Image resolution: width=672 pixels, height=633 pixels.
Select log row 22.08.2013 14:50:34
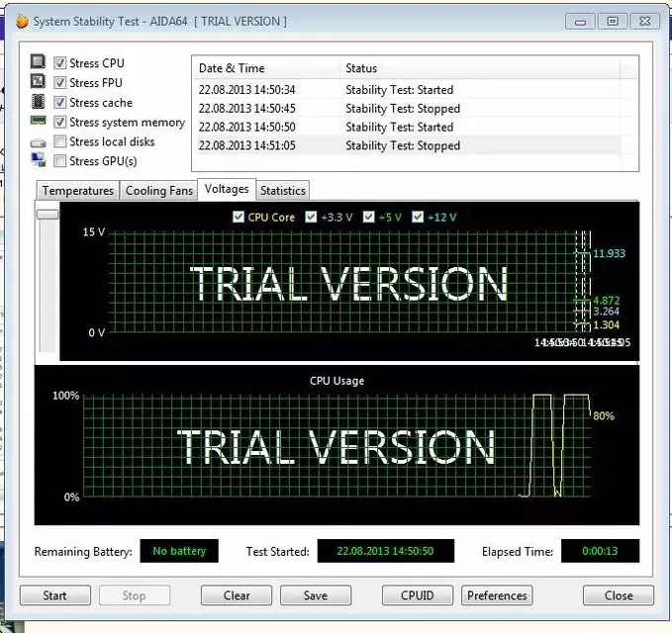pos(407,90)
